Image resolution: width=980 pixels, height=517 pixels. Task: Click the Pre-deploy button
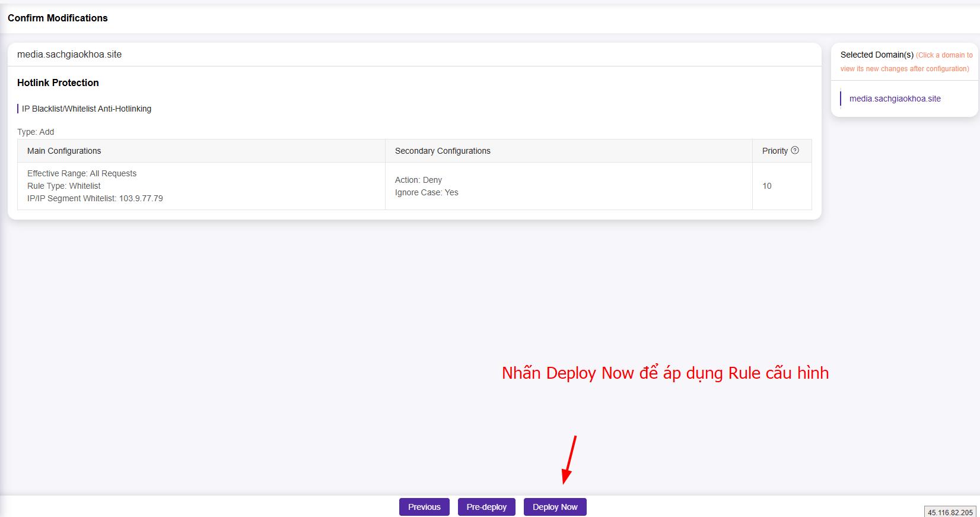[x=486, y=507]
